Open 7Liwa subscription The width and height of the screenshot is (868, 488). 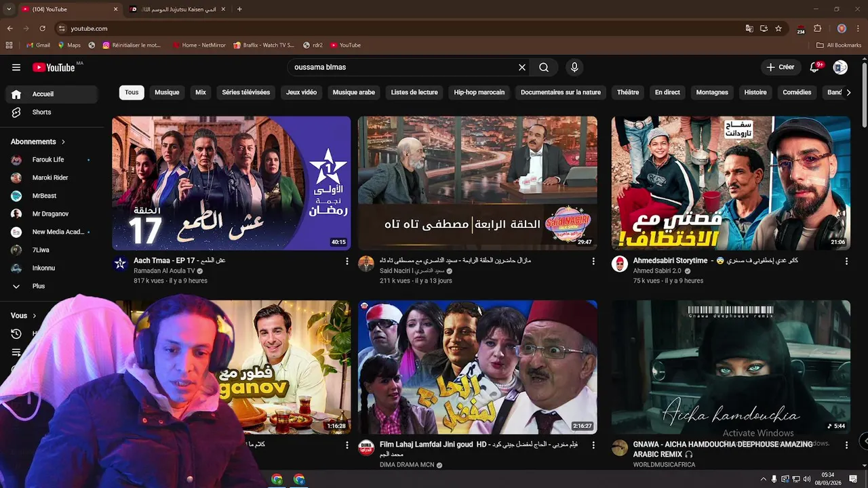pyautogui.click(x=52, y=250)
